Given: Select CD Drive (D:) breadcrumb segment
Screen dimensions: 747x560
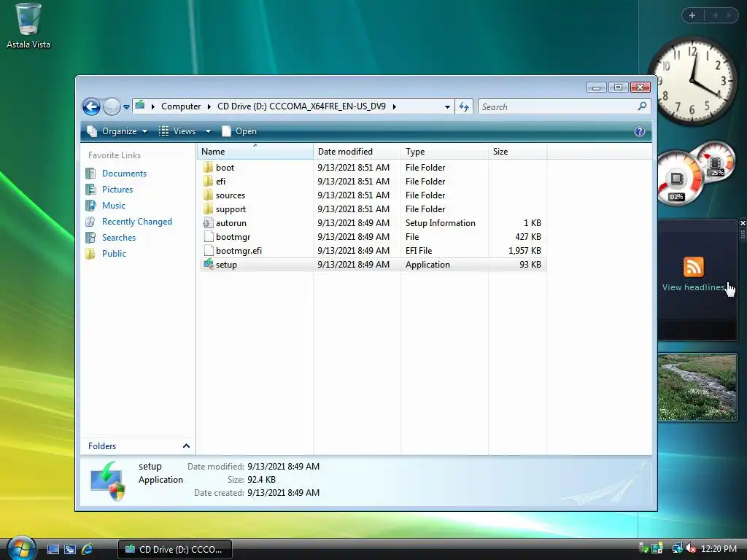Looking at the screenshot, I should pyautogui.click(x=301, y=106).
